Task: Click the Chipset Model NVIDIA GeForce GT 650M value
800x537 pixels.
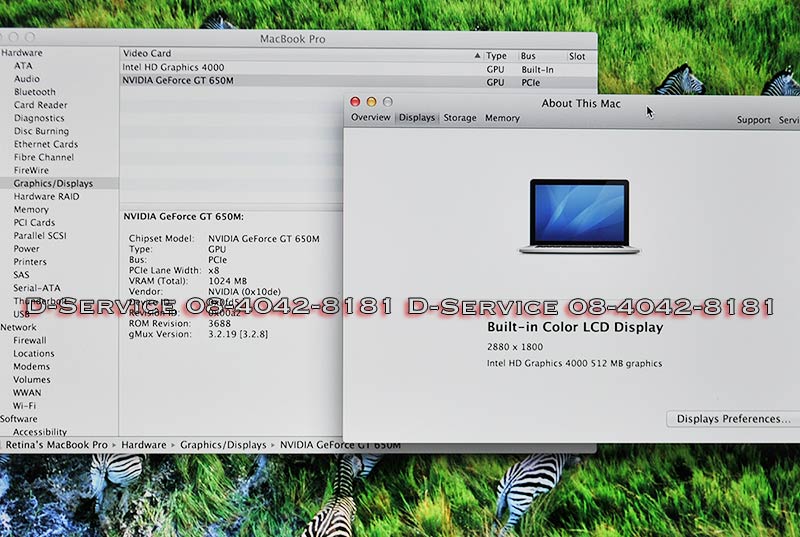Action: click(x=264, y=239)
